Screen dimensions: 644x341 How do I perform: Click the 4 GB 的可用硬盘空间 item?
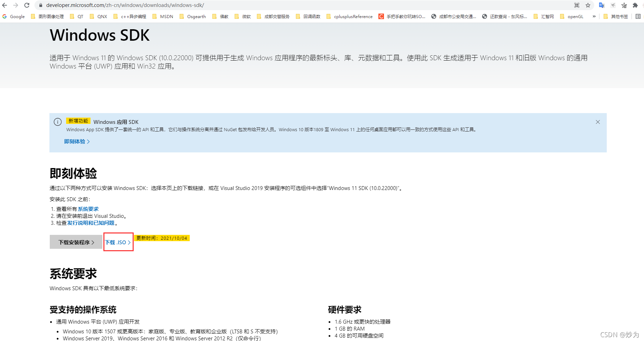pos(359,336)
